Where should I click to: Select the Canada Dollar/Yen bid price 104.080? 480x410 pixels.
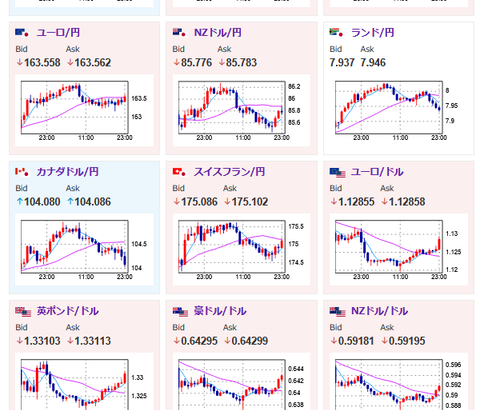[x=38, y=202]
